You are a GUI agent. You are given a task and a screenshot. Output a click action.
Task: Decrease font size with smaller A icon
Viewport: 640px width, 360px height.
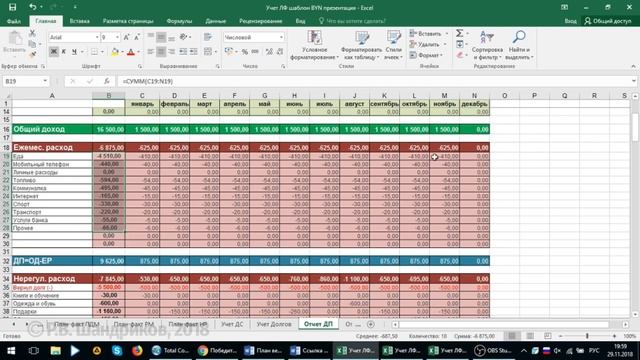[x=137, y=37]
